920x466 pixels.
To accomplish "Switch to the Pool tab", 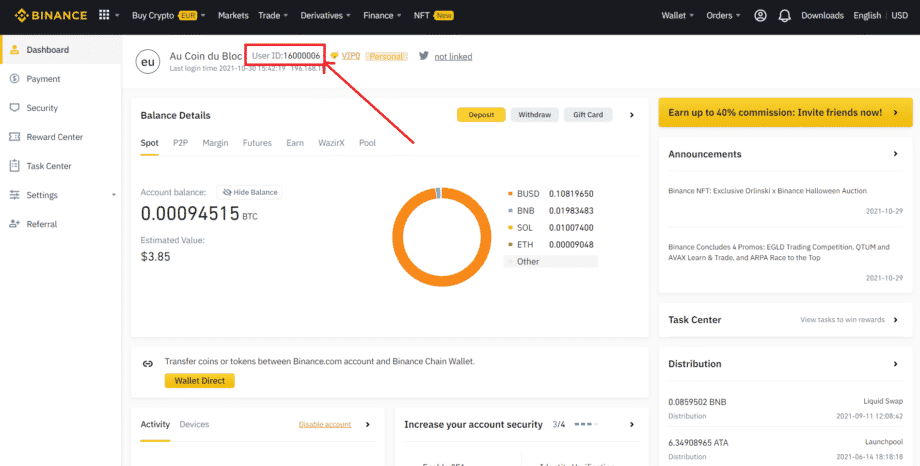I will [x=367, y=143].
